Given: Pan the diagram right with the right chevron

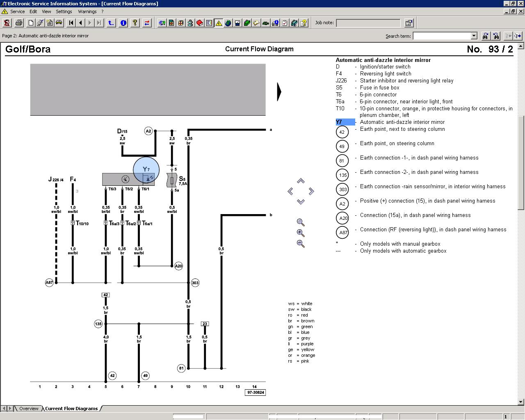Looking at the screenshot, I should coord(311,191).
